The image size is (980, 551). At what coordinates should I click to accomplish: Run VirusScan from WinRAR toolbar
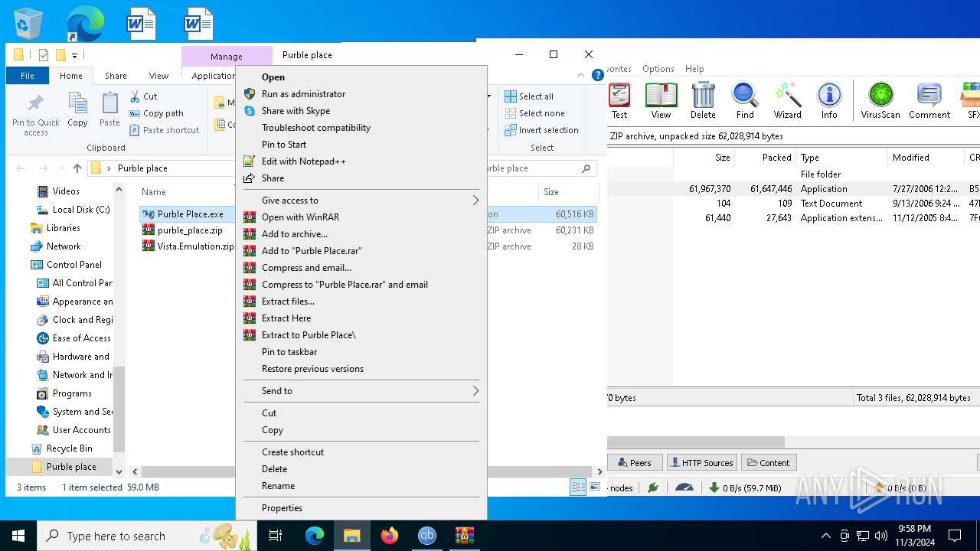(x=880, y=101)
